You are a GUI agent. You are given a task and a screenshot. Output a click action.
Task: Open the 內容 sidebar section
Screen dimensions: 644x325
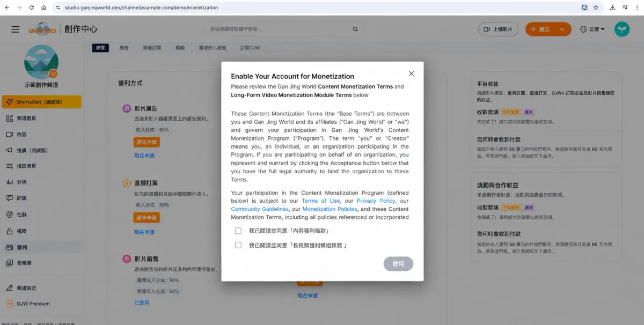tap(42, 134)
